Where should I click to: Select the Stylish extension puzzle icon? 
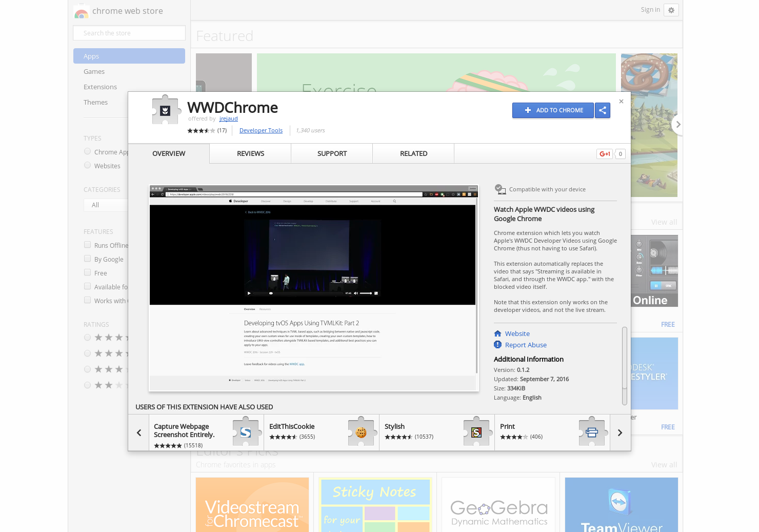pos(477,432)
